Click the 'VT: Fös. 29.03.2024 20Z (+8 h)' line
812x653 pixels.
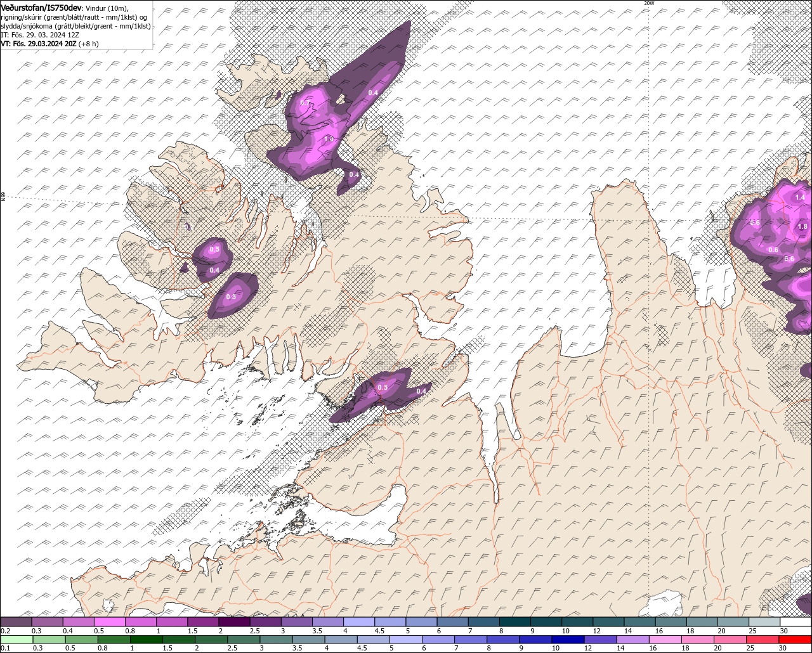[x=49, y=44]
